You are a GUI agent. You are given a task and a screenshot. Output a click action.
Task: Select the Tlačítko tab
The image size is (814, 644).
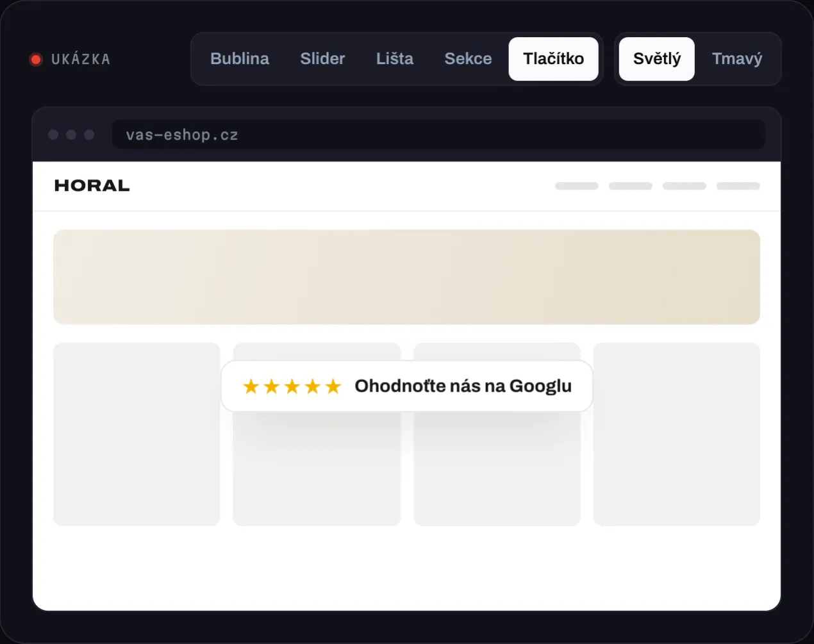tap(554, 59)
